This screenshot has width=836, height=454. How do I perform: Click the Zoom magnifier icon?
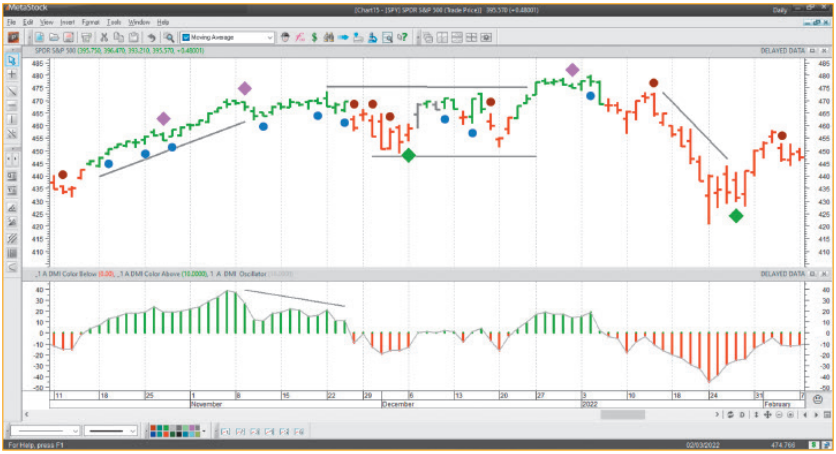click(169, 37)
